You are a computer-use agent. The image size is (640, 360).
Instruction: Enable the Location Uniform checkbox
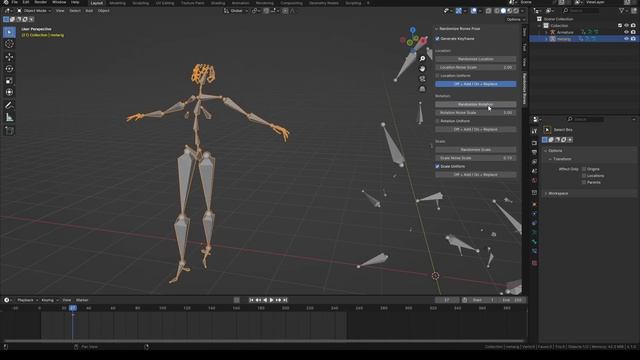(437, 76)
